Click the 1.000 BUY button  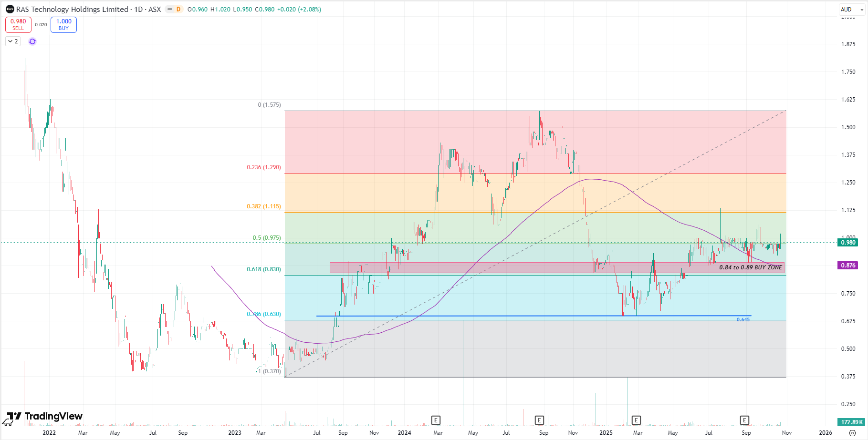(x=63, y=25)
